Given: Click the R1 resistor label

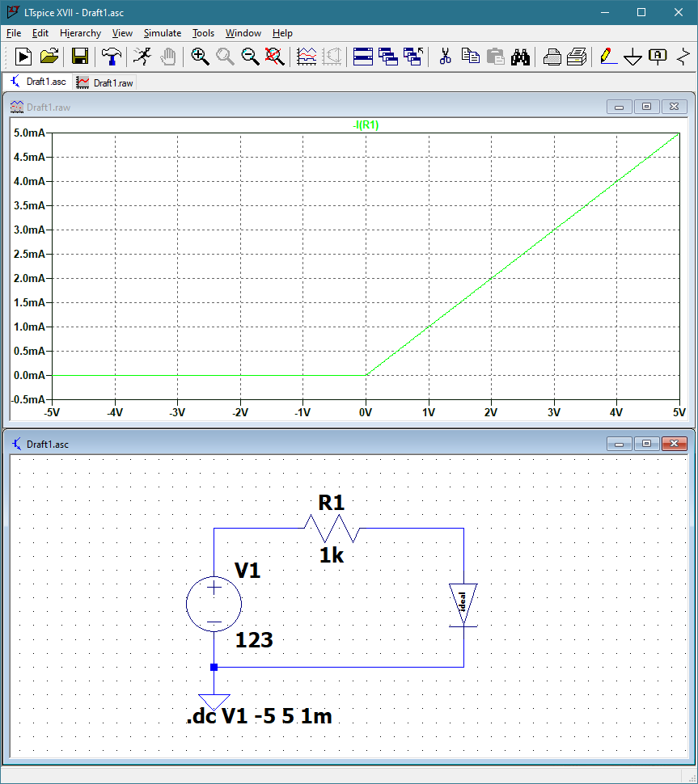Looking at the screenshot, I should [332, 503].
